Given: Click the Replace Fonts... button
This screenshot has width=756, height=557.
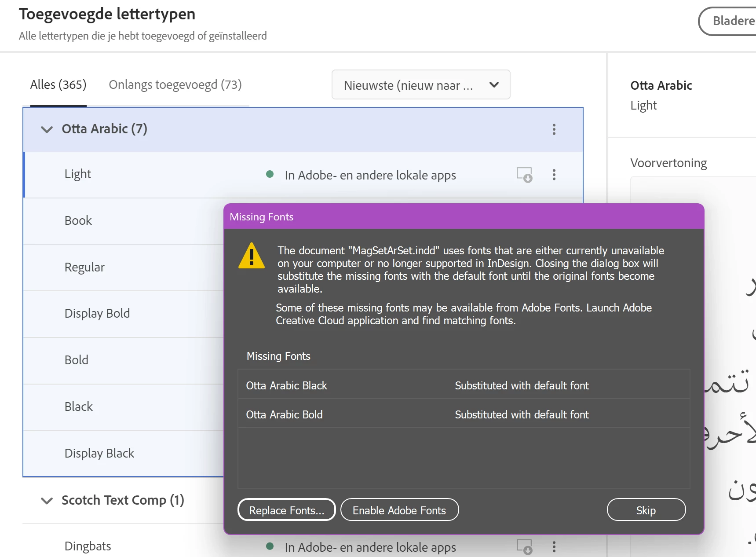Looking at the screenshot, I should coord(287,510).
